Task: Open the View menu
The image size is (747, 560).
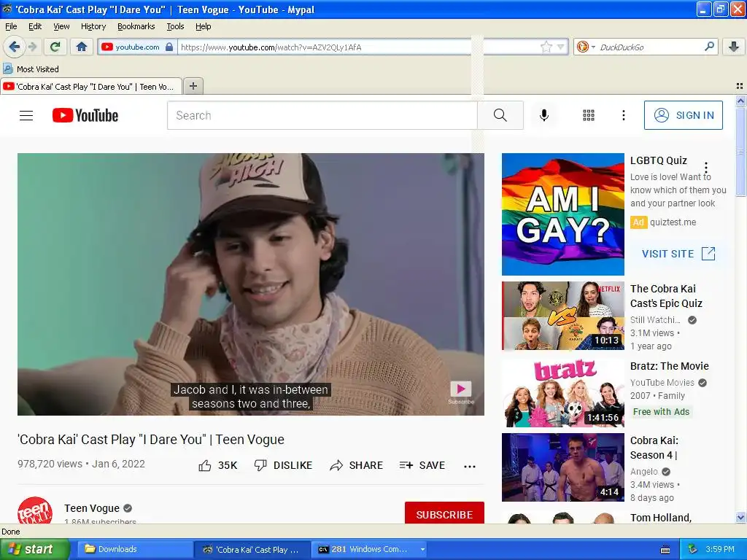Action: (61, 26)
